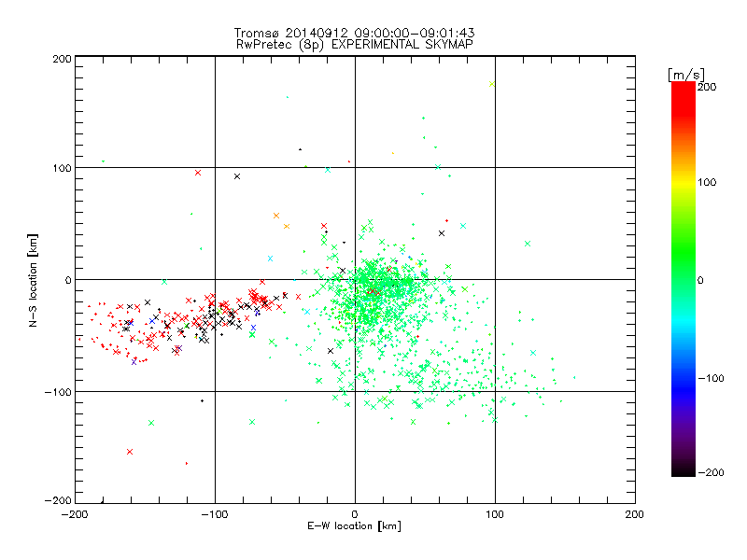Click the yellow band of the velocity colorbar
This screenshot has width=747, height=560.
click(x=684, y=183)
